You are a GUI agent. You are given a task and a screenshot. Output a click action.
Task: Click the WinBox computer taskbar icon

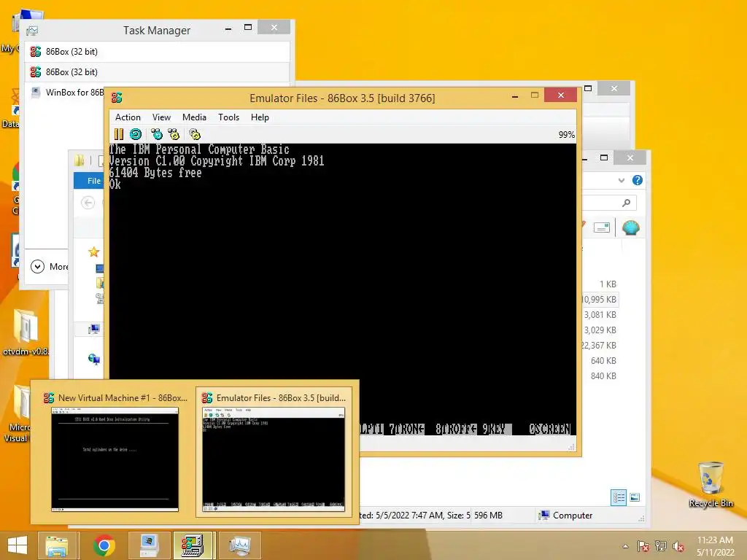(149, 545)
